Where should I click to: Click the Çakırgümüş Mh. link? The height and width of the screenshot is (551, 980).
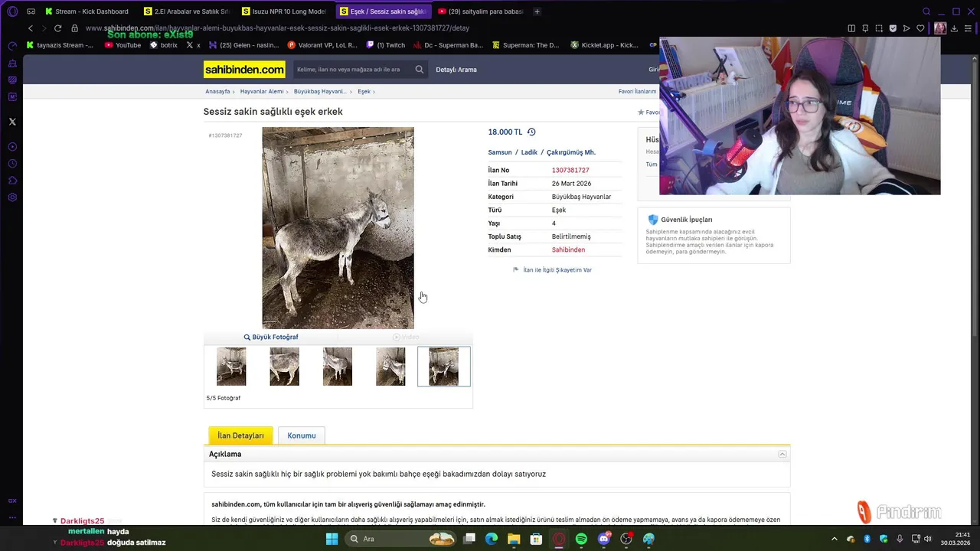click(x=571, y=152)
